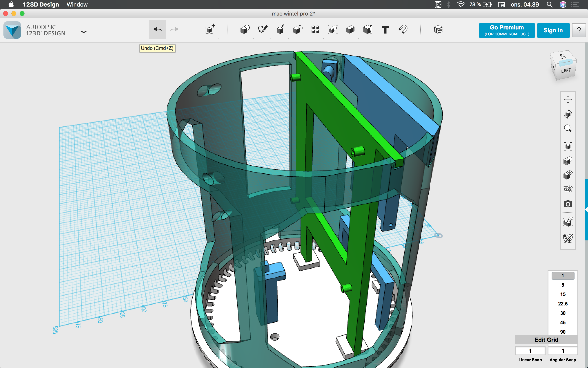Select the Zoom magnifier tool

pyautogui.click(x=568, y=128)
